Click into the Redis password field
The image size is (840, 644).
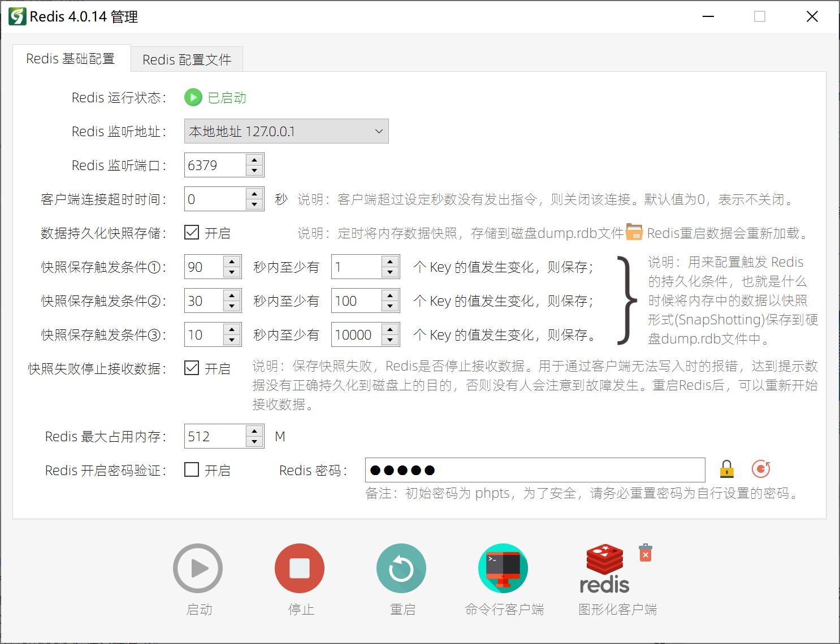534,470
